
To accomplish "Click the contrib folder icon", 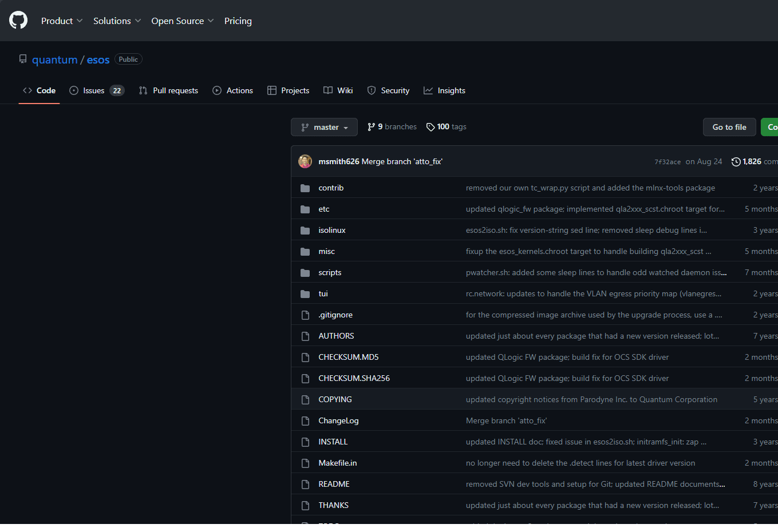I will coord(305,188).
